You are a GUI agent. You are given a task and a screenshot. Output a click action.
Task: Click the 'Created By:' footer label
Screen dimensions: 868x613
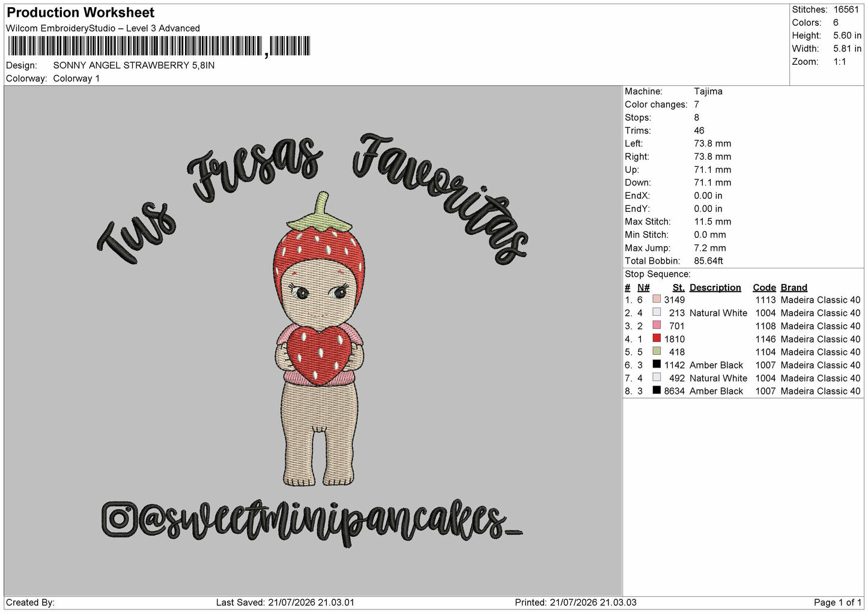[30, 603]
